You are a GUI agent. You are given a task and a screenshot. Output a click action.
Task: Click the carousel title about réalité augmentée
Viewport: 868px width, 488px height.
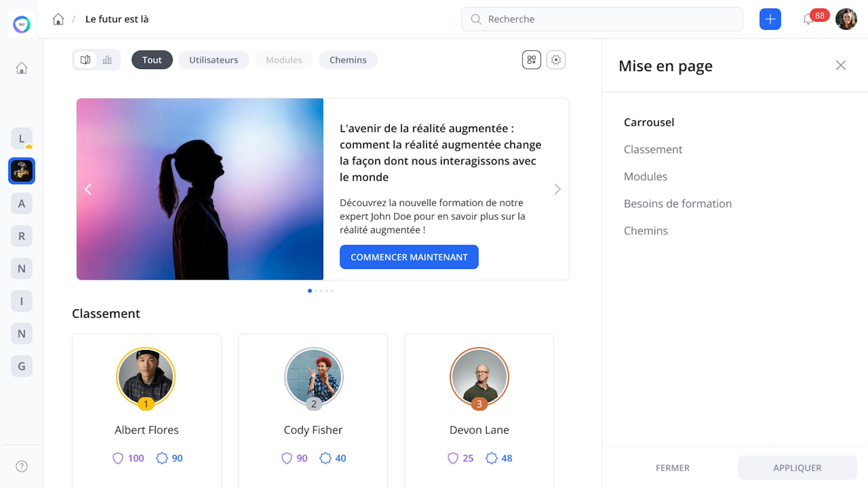(441, 153)
